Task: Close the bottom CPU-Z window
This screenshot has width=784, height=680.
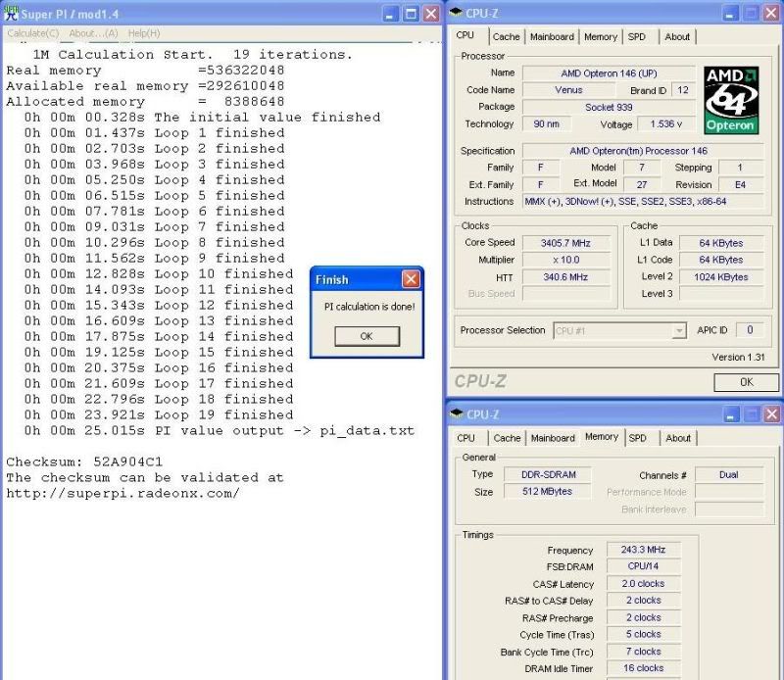Action: coord(772,414)
